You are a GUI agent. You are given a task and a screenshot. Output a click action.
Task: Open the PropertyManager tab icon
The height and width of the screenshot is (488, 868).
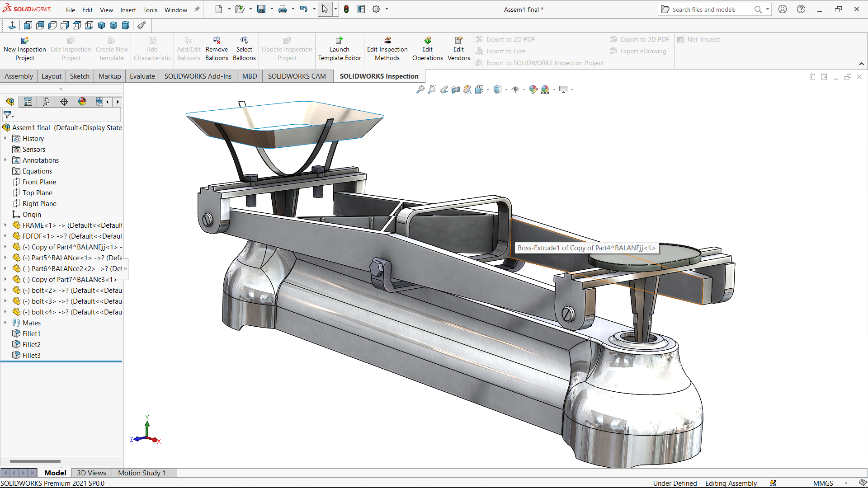pos(28,102)
